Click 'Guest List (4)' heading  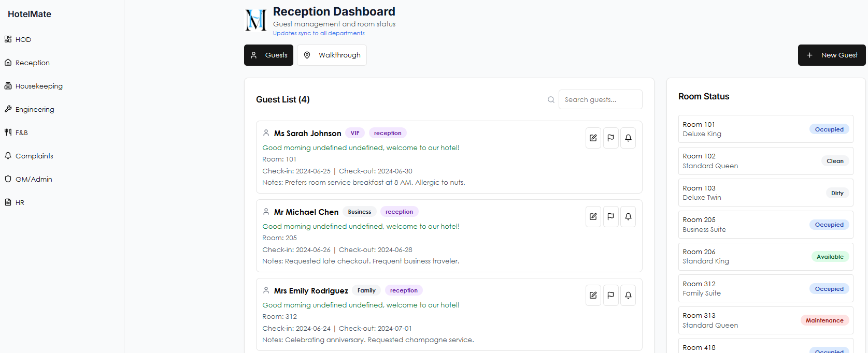tap(283, 99)
